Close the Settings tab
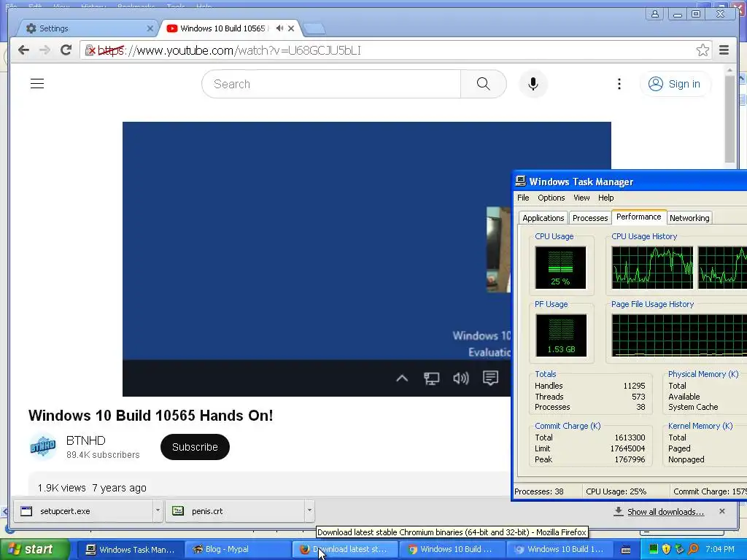The width and height of the screenshot is (747, 560). click(x=150, y=28)
